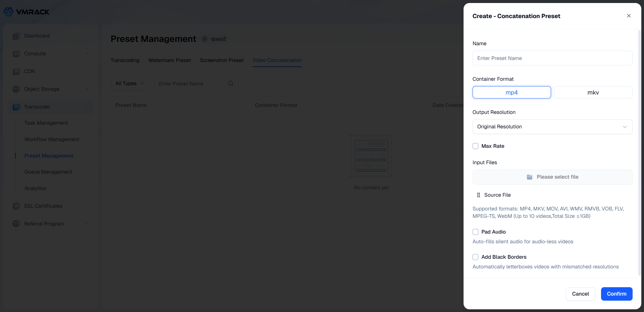The height and width of the screenshot is (312, 644).
Task: Open the Output Resolution dropdown
Action: point(552,127)
